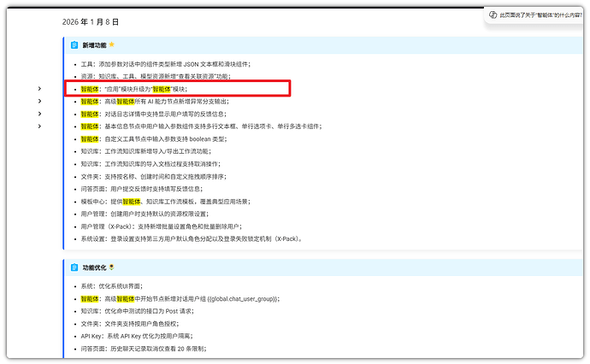This screenshot has height=364, width=590.
Task: Click the sunflower emoji after 功能优化
Action: click(112, 267)
